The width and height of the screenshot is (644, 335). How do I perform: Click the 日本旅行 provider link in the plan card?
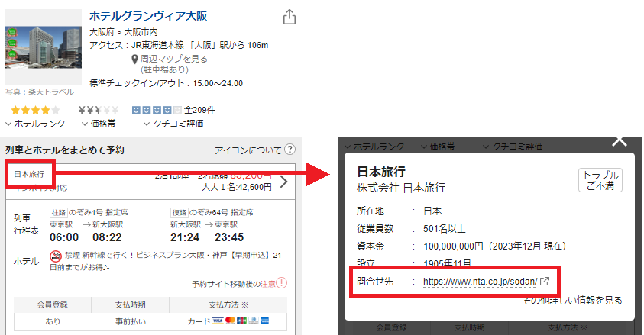(29, 175)
